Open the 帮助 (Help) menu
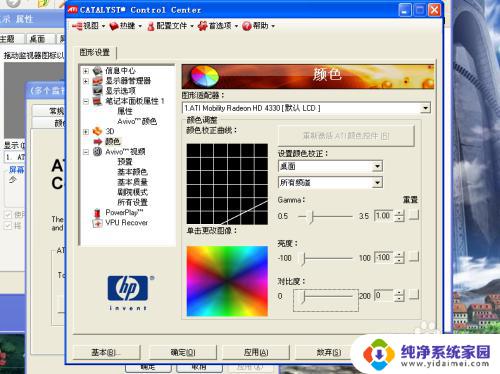Screen dimensions: 500x374 pos(259,26)
